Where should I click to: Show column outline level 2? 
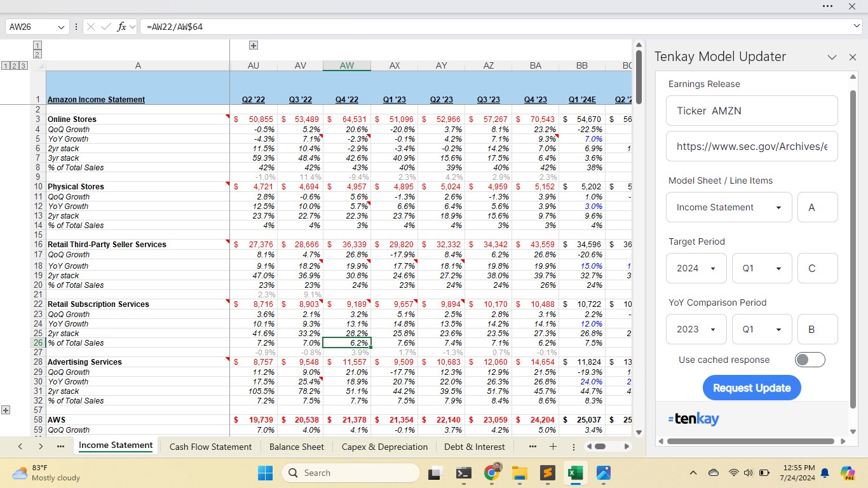click(37, 54)
